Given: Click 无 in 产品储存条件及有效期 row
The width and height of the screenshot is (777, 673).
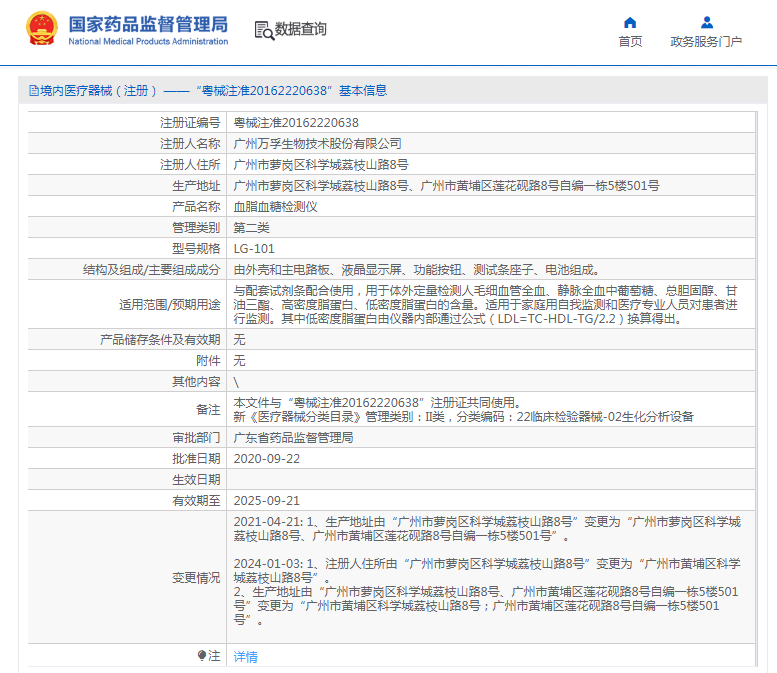Looking at the screenshot, I should (x=239, y=339).
